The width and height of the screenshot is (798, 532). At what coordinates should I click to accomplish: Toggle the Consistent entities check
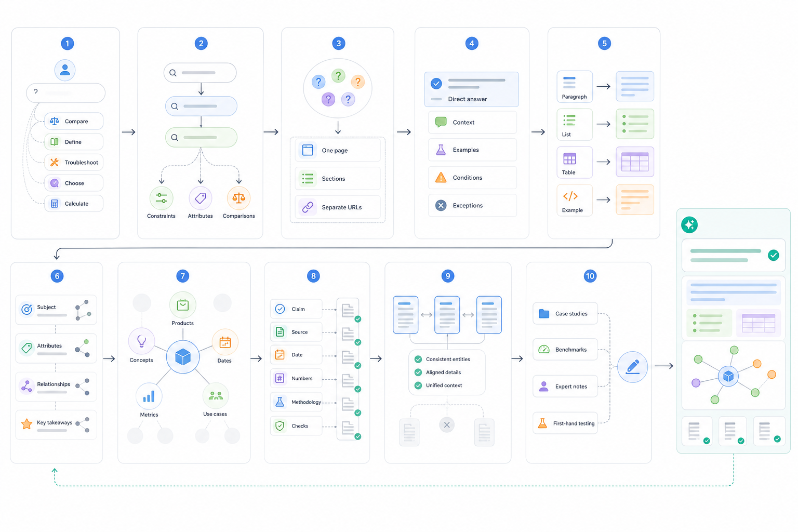tap(418, 359)
